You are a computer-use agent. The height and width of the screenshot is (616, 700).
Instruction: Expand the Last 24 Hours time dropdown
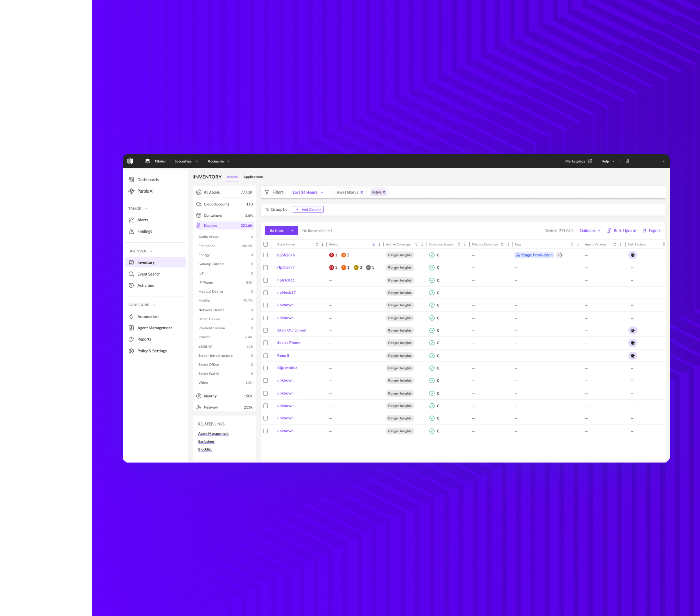coord(307,192)
